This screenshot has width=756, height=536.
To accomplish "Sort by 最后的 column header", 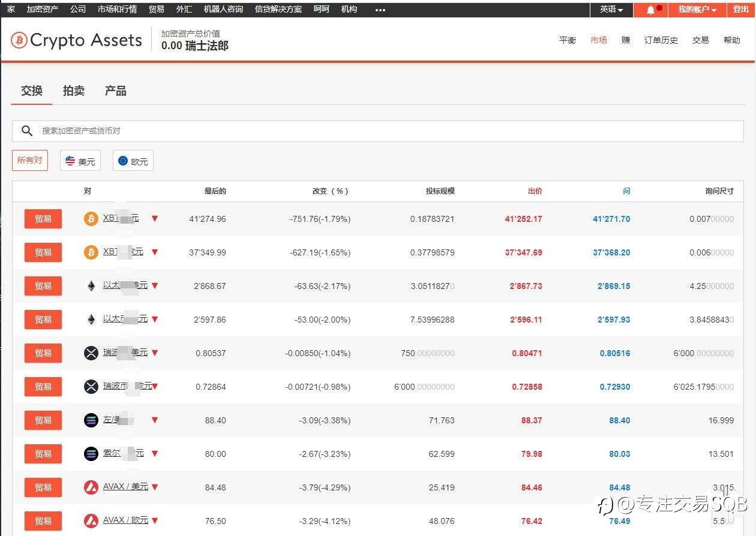I will (215, 191).
